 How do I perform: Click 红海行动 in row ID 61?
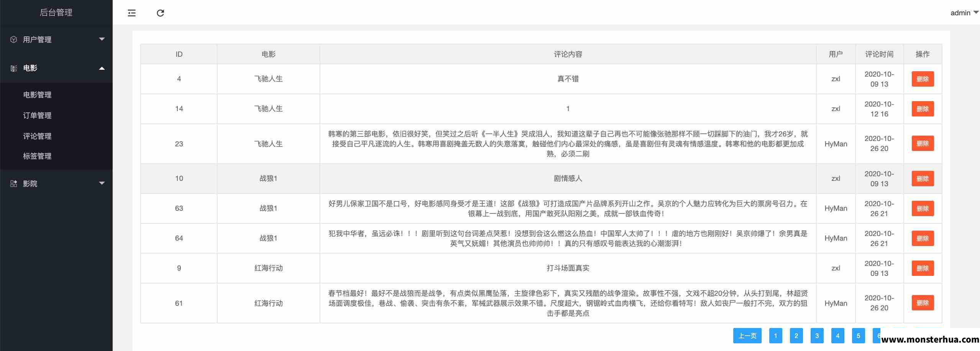tap(268, 303)
